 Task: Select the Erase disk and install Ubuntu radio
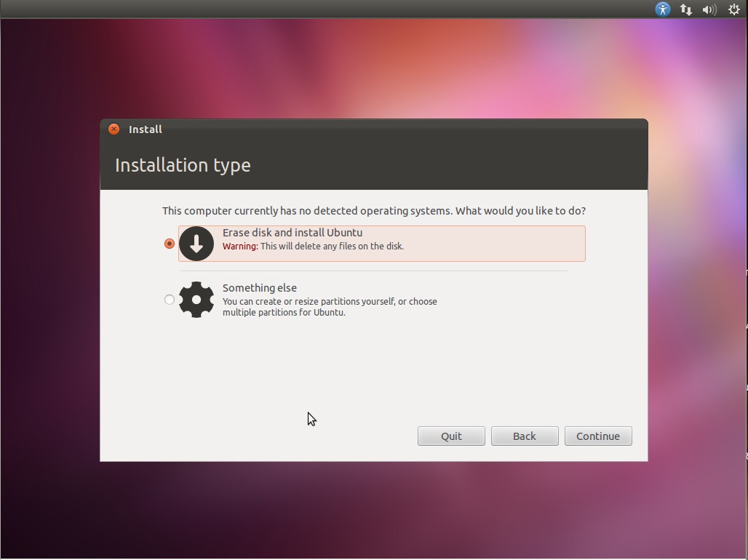coord(170,244)
